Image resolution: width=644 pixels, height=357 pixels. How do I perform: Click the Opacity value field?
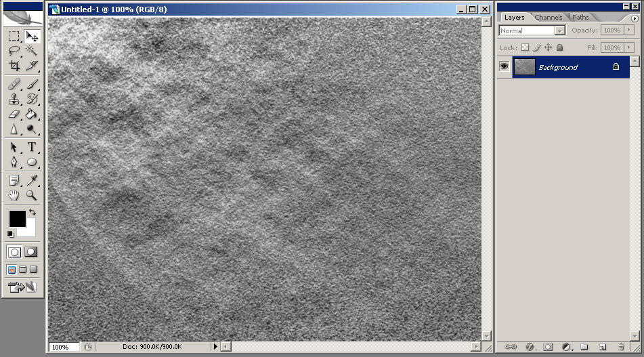[612, 30]
